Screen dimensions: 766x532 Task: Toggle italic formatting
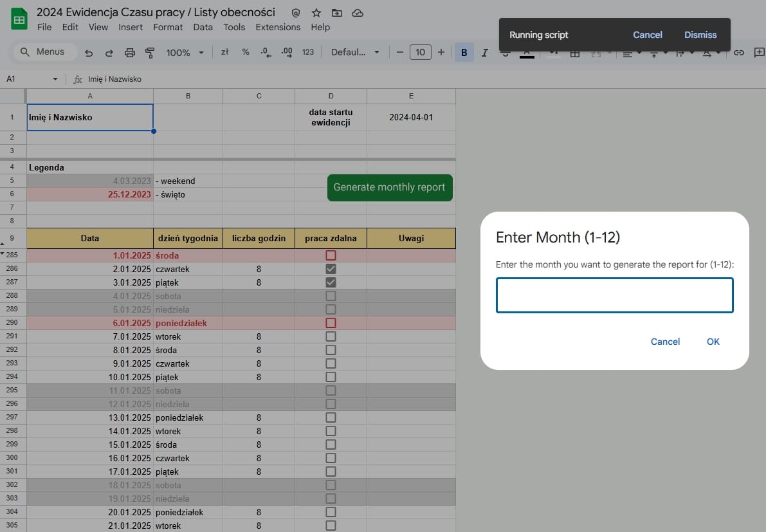pos(484,52)
